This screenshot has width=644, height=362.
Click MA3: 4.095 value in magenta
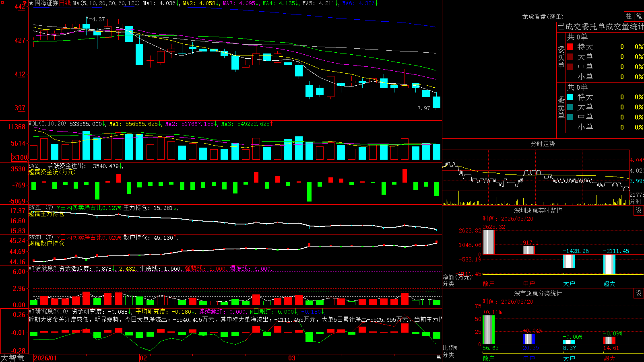tap(241, 3)
